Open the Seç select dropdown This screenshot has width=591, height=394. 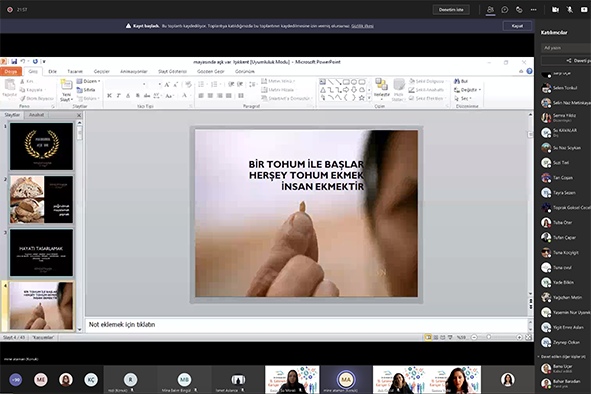point(463,98)
